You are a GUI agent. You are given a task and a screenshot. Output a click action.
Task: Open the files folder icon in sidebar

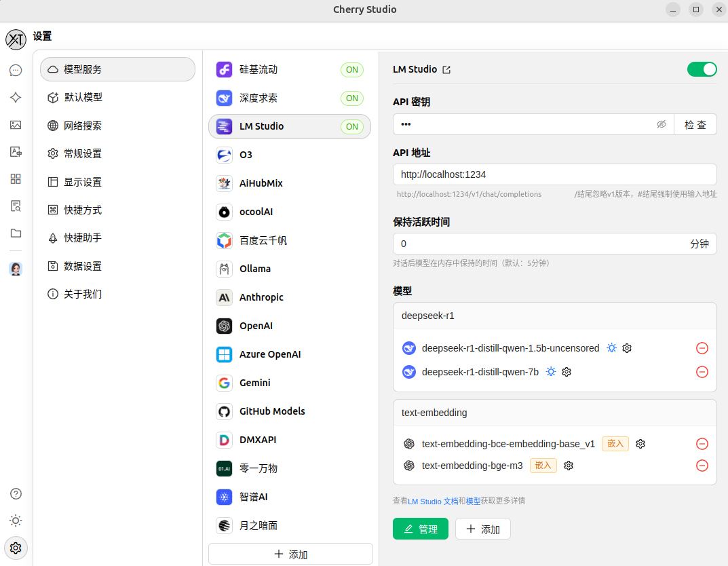[x=16, y=233]
